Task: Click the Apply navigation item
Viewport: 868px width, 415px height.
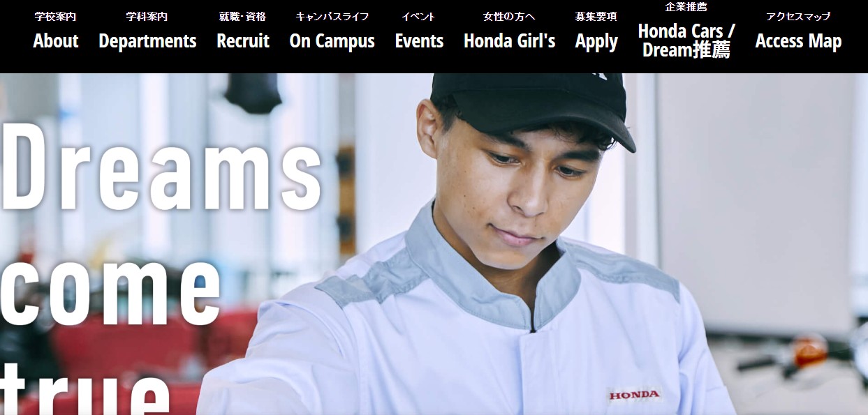Action: pyautogui.click(x=596, y=42)
